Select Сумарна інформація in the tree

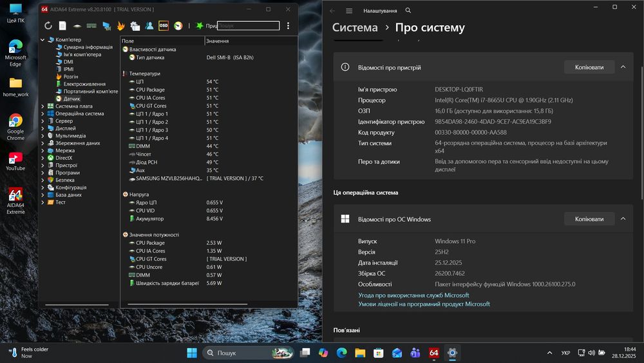click(88, 47)
